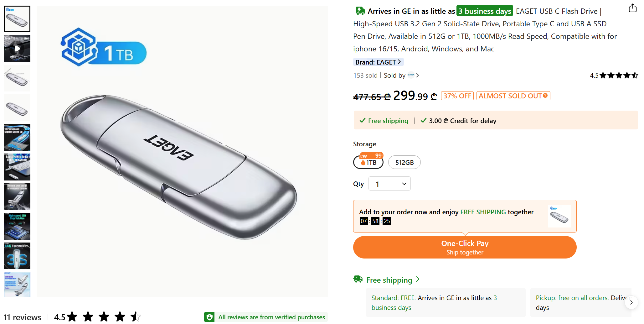The height and width of the screenshot is (324, 644).
Task: Expand the Brand: EAGET link
Action: 378,62
